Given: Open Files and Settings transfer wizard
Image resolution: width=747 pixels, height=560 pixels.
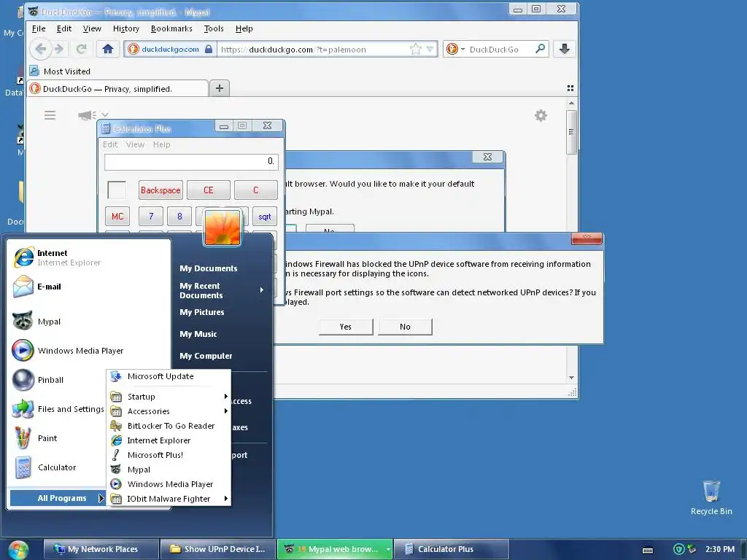Looking at the screenshot, I should [58, 409].
